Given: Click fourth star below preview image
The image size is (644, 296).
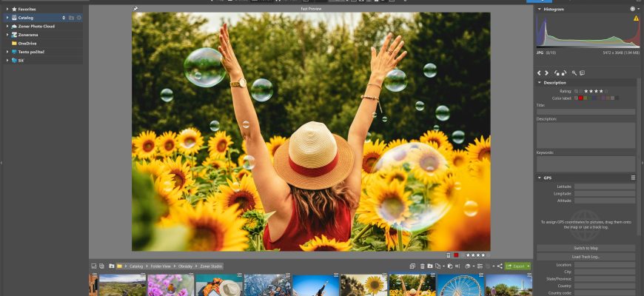Looking at the screenshot, I should (x=483, y=255).
